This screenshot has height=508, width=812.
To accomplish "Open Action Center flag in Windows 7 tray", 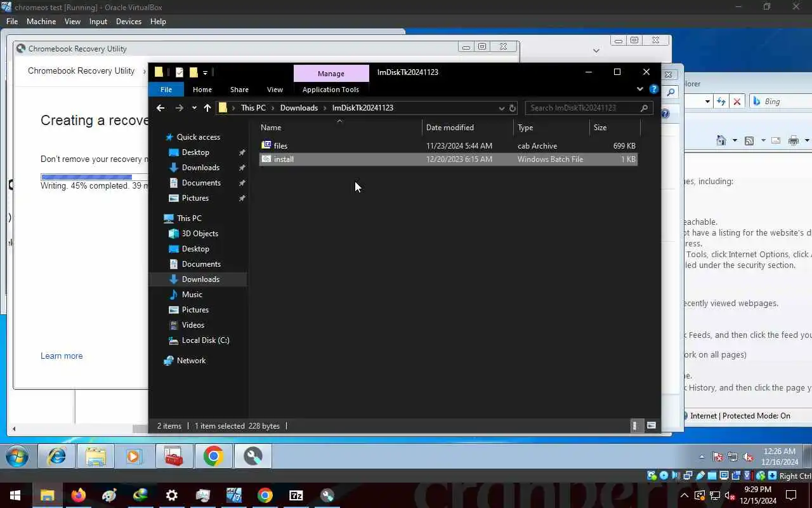I will (x=718, y=457).
